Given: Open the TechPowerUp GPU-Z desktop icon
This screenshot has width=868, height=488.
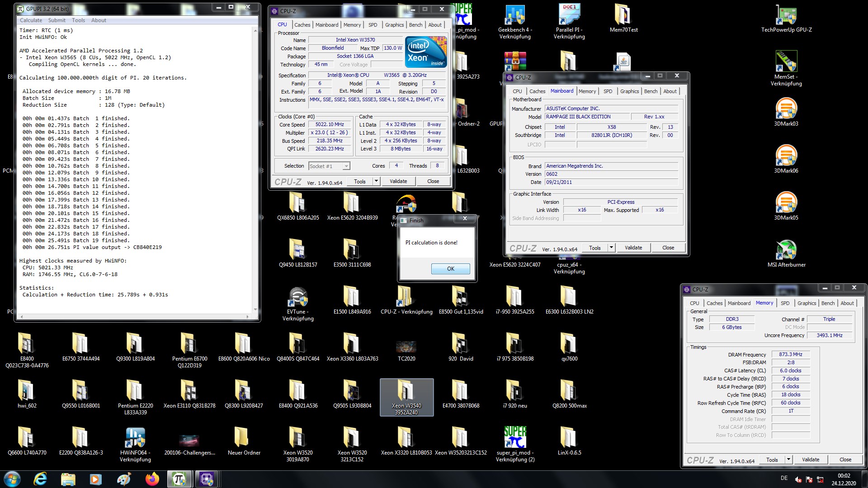Looking at the screenshot, I should pyautogui.click(x=786, y=19).
